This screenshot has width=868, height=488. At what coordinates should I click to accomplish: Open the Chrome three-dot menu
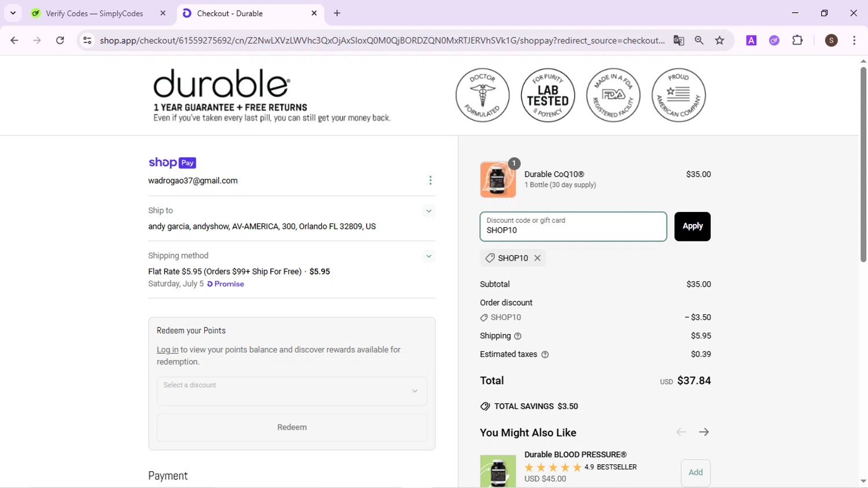854,41
